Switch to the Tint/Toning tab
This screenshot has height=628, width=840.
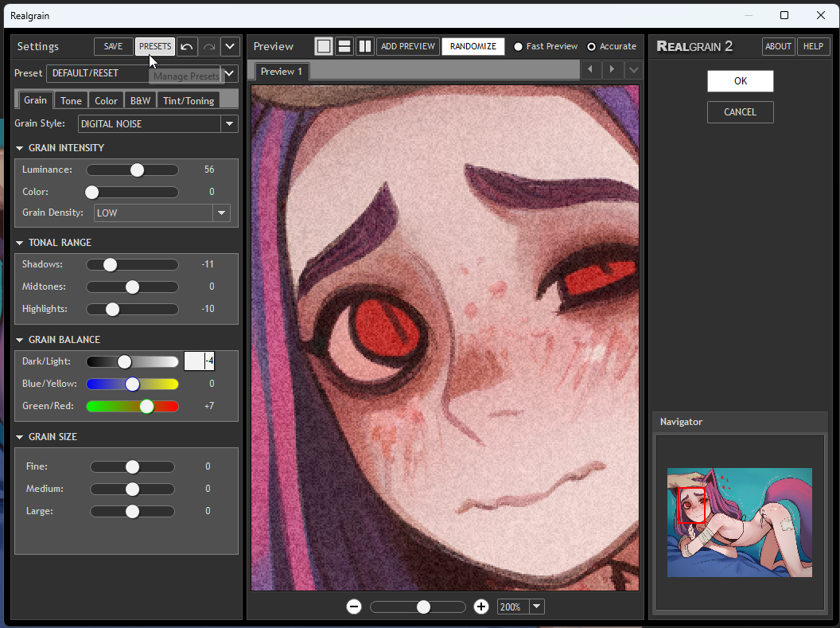[x=189, y=101]
